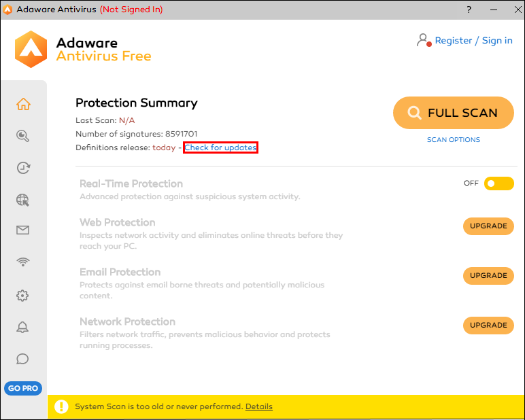
Task: Click UPGRADE for Web Protection
Action: tap(488, 226)
